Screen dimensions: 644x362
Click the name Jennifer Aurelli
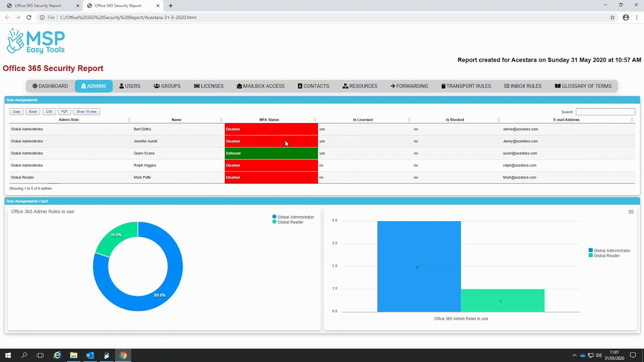(145, 141)
